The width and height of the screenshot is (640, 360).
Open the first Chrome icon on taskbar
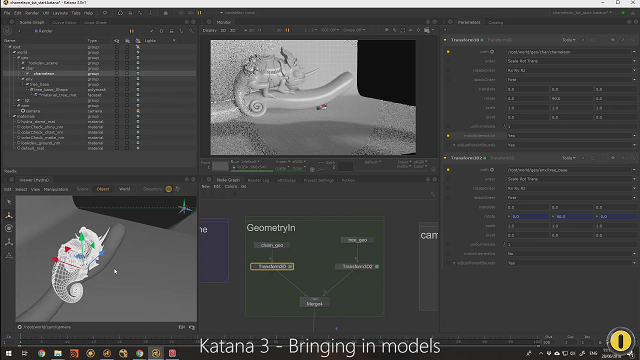(x=41, y=353)
